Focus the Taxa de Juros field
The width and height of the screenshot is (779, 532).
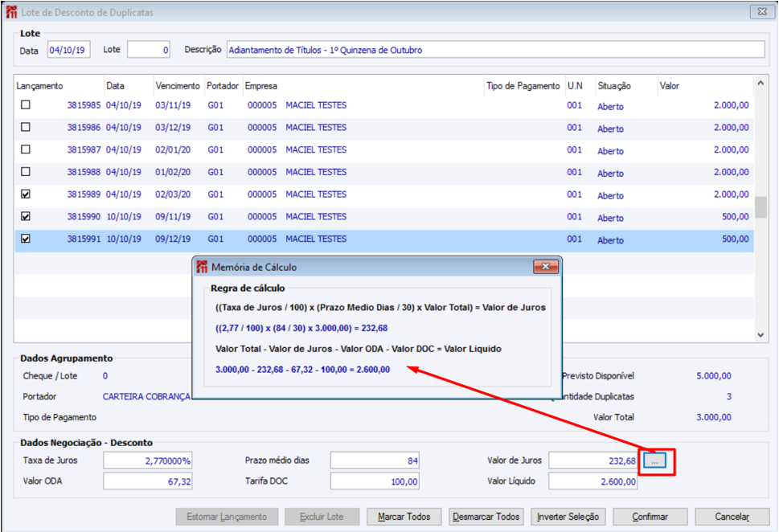click(x=148, y=460)
